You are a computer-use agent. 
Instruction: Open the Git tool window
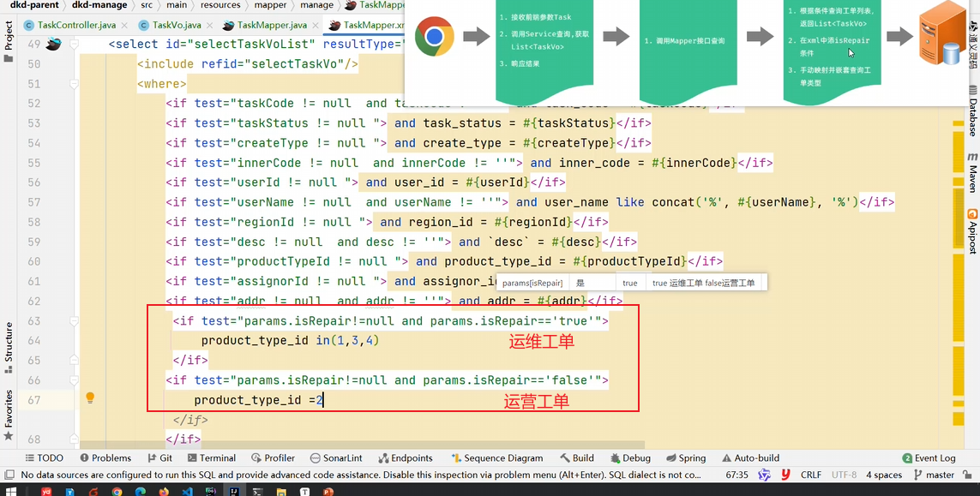pos(160,458)
